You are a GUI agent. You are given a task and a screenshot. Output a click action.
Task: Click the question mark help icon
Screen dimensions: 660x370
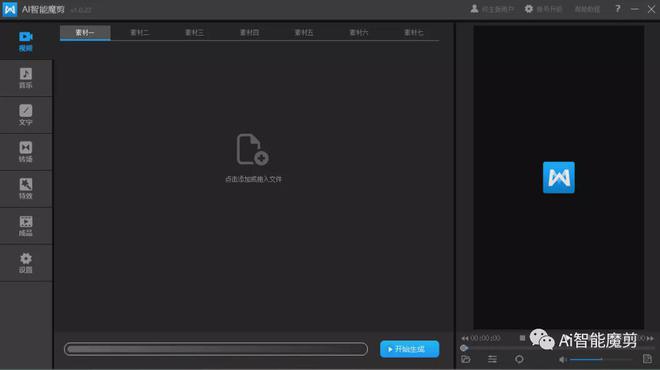pos(617,9)
